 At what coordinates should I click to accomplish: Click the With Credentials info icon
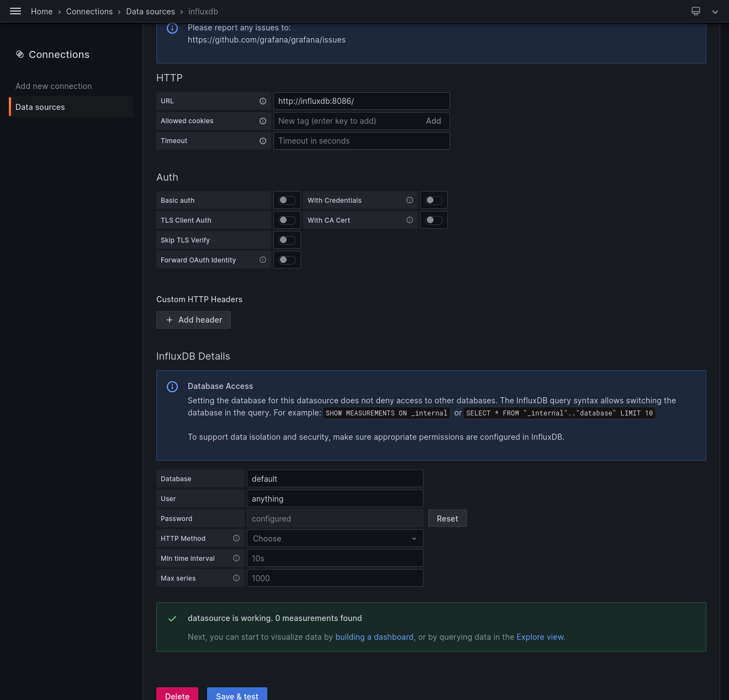point(410,200)
